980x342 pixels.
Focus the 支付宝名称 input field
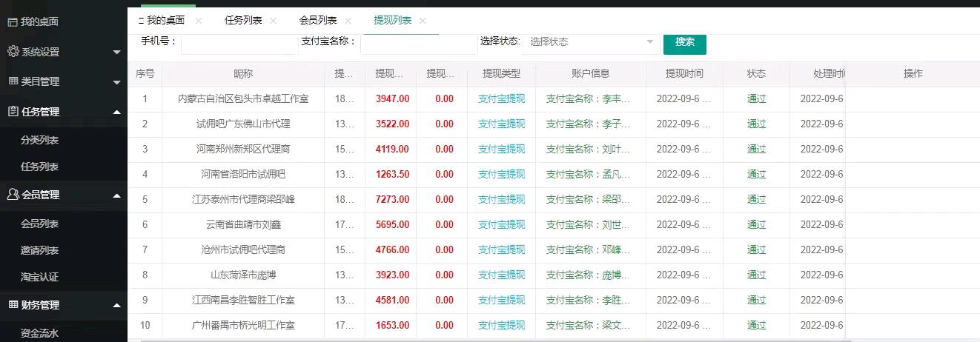pyautogui.click(x=418, y=43)
